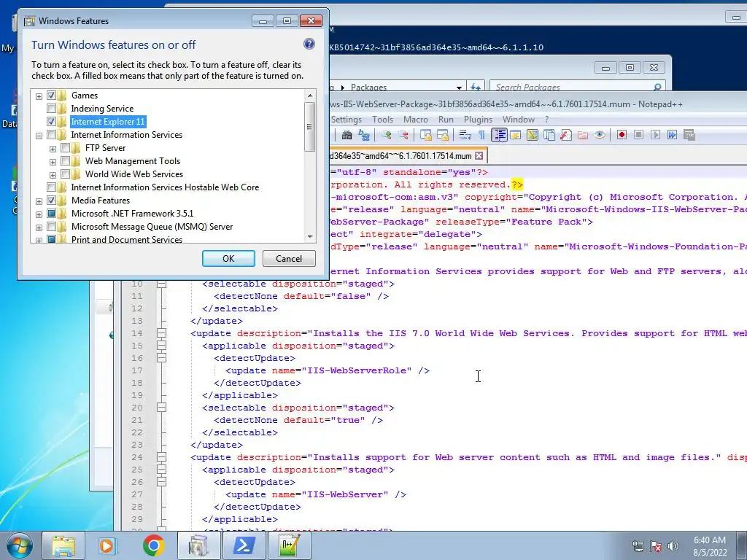Expand the World Wide Web Services node
Image resolution: width=747 pixels, height=560 pixels.
tap(53, 175)
